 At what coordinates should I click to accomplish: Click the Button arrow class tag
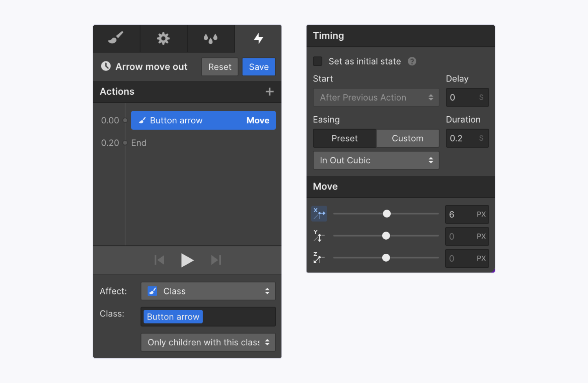tap(173, 316)
